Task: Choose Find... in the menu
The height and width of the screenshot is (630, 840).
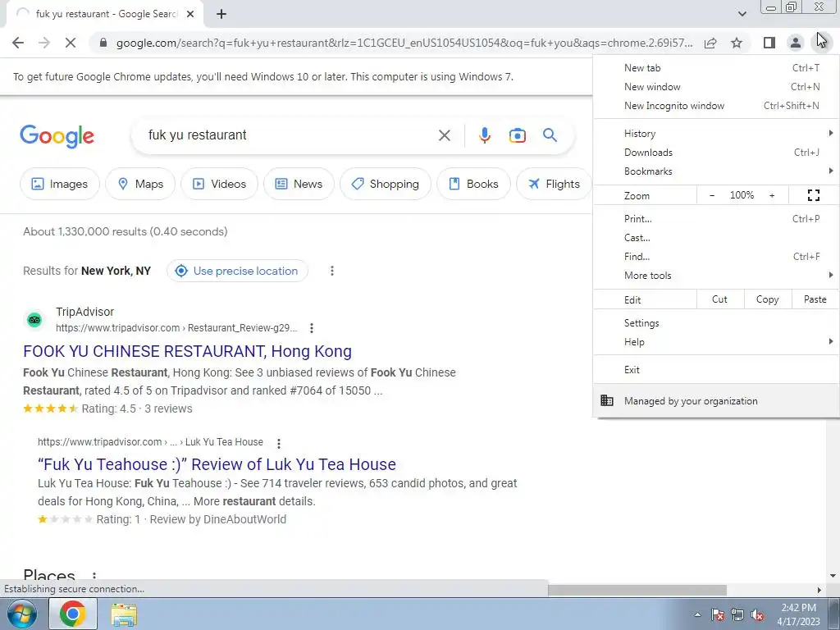Action: click(716, 256)
